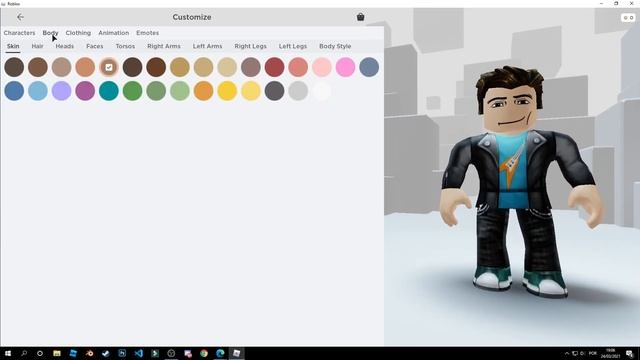
Task: Open Steam from the taskbar
Action: click(106, 353)
